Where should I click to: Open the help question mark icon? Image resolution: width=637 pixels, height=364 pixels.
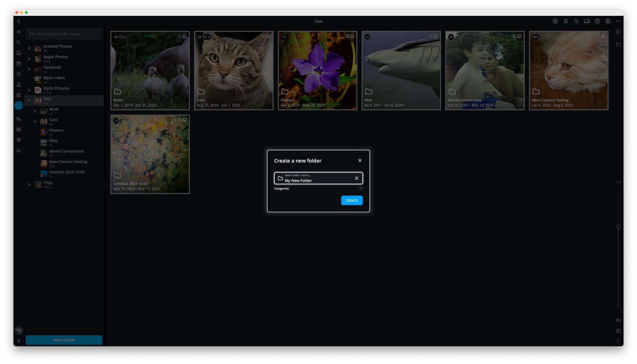(x=597, y=21)
